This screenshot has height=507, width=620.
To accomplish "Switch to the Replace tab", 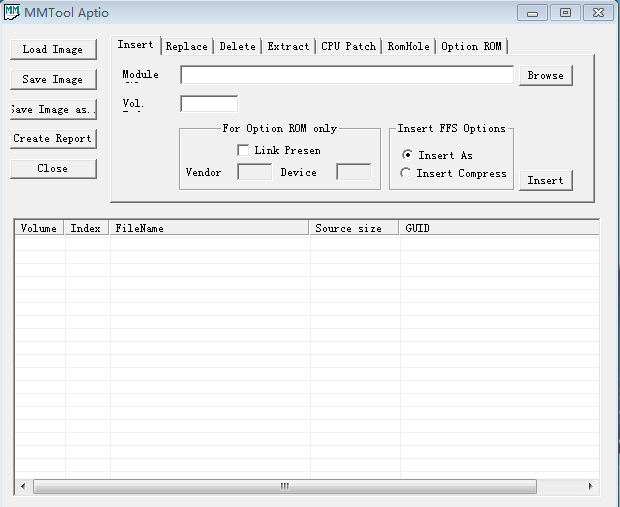I will coord(187,47).
